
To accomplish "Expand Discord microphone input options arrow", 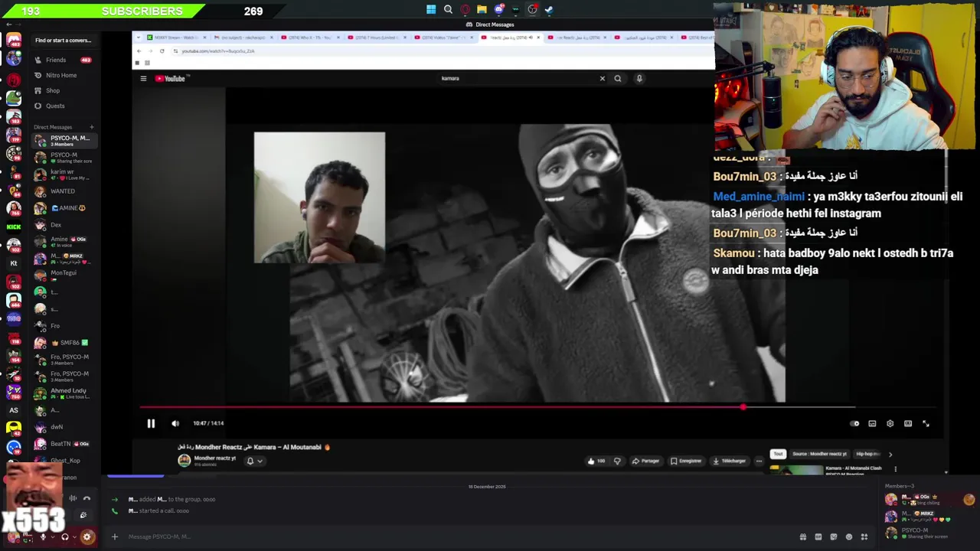I will 53,536.
